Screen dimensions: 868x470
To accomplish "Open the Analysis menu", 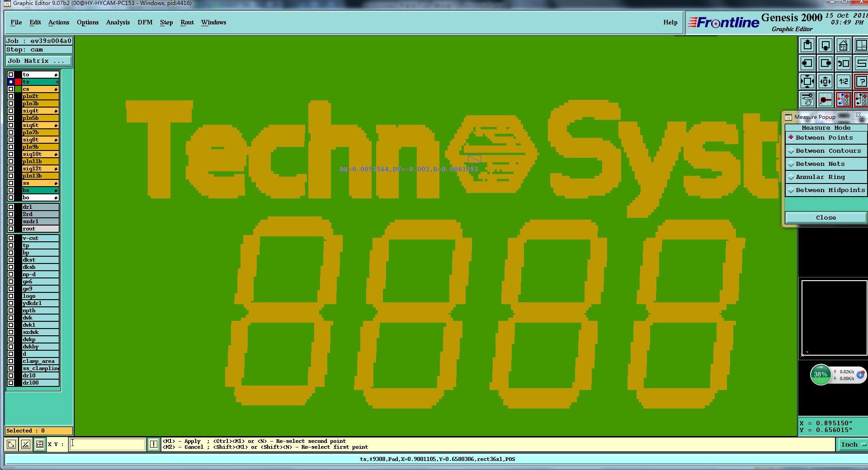I will (118, 23).
